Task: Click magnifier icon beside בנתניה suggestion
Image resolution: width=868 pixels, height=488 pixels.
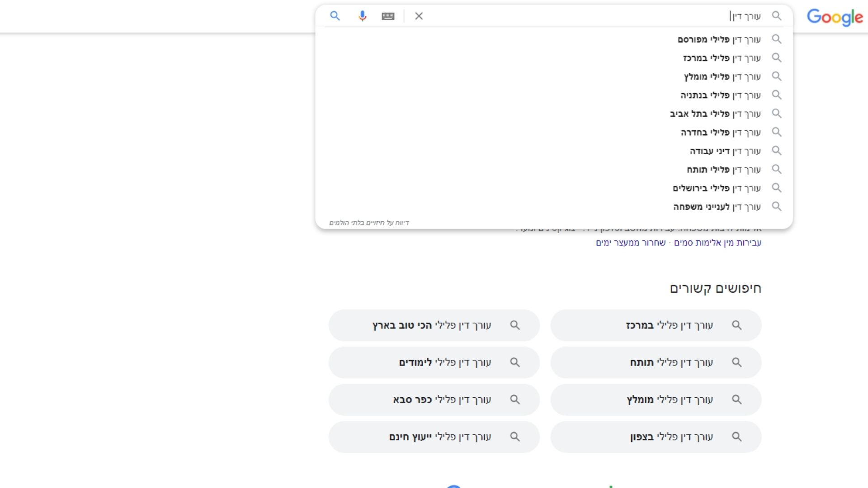Action: (x=777, y=95)
